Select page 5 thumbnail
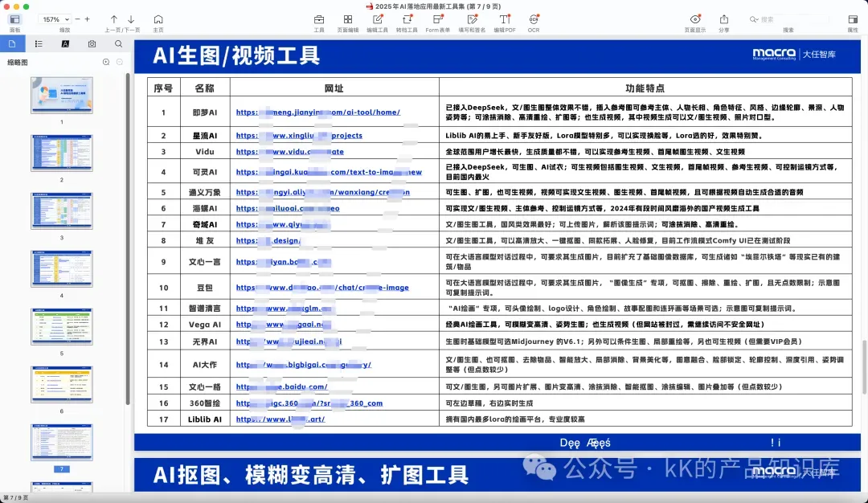This screenshot has width=868, height=503. coord(62,326)
